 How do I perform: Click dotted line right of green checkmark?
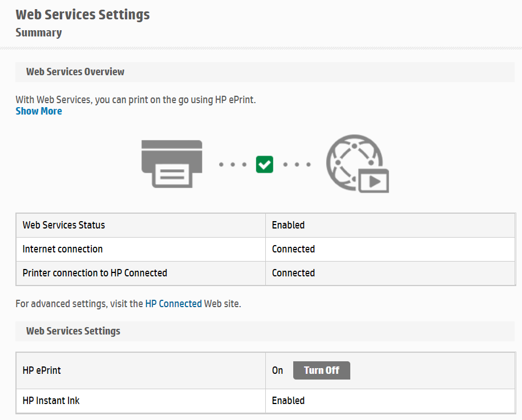297,164
